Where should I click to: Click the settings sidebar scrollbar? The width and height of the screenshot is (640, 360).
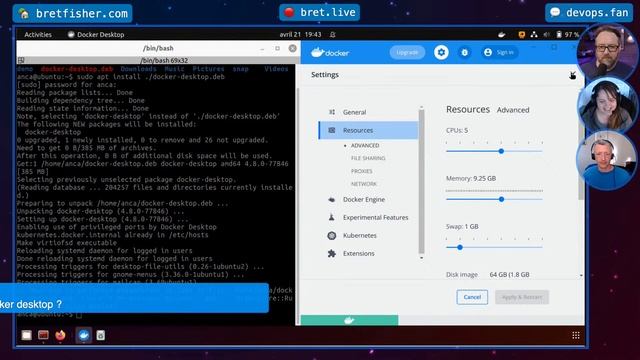[x=422, y=182]
